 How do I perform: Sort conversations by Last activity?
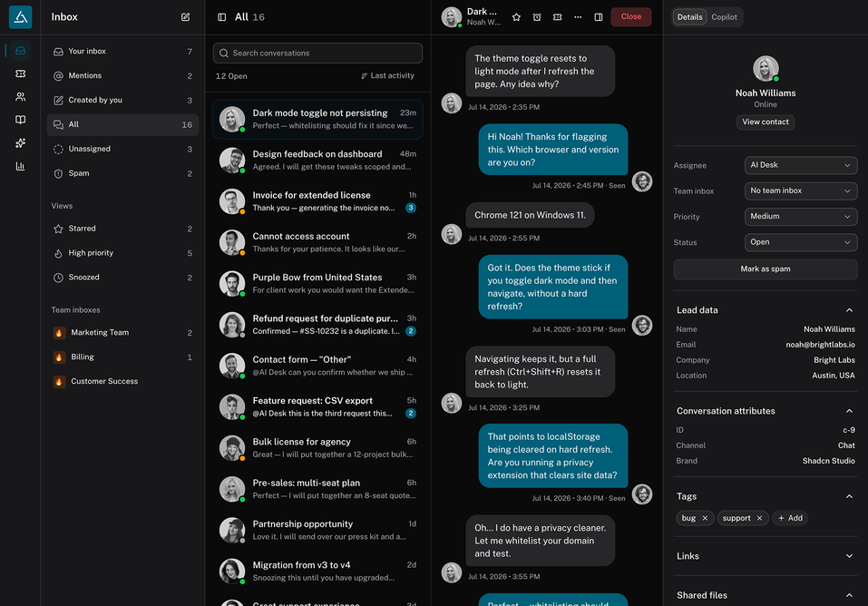coord(387,76)
